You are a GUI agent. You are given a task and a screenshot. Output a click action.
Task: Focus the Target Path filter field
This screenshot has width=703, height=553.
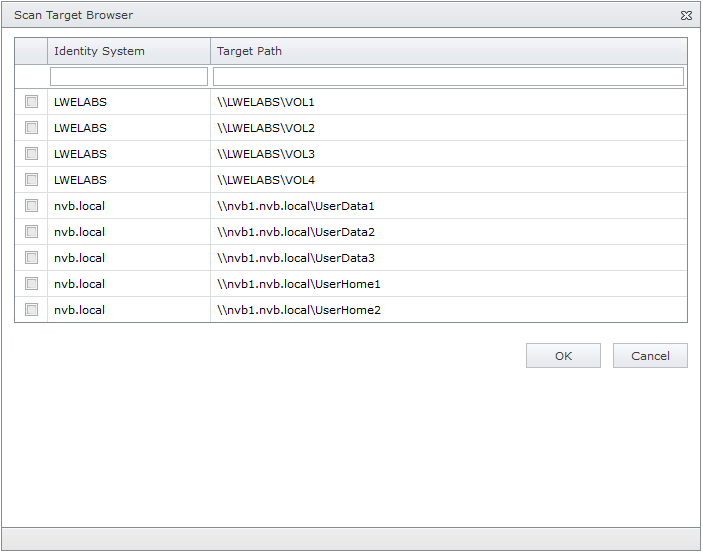(x=448, y=77)
